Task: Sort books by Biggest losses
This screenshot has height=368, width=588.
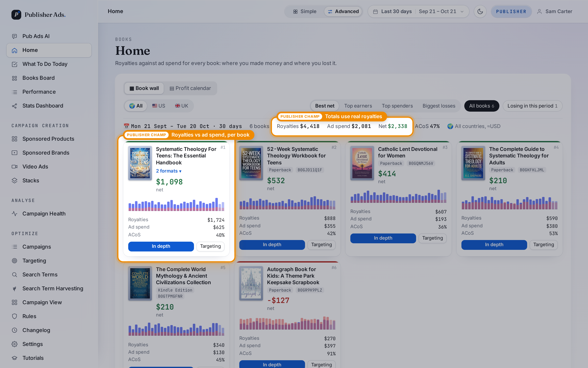Action: 439,106
